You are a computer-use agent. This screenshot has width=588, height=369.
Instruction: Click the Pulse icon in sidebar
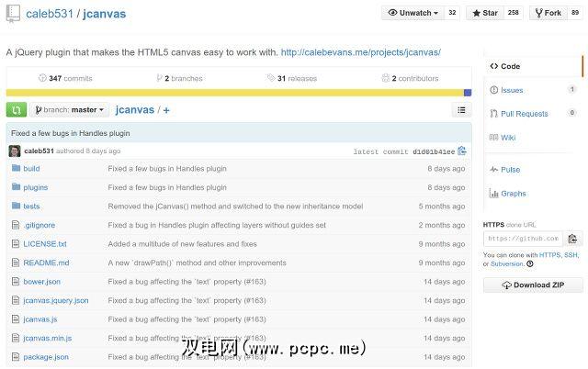coord(494,169)
